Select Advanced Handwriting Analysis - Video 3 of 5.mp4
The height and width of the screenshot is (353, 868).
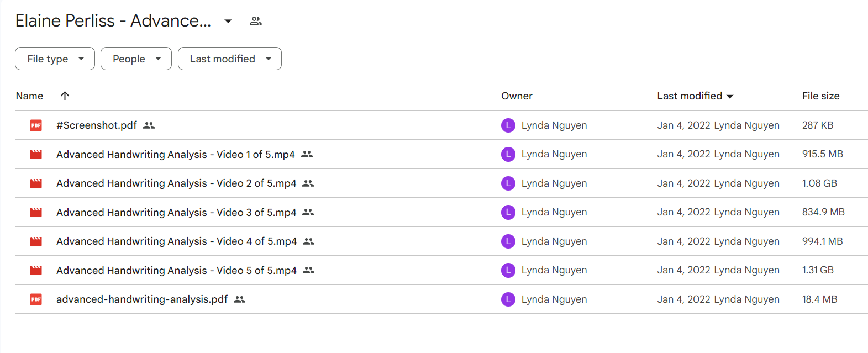176,212
